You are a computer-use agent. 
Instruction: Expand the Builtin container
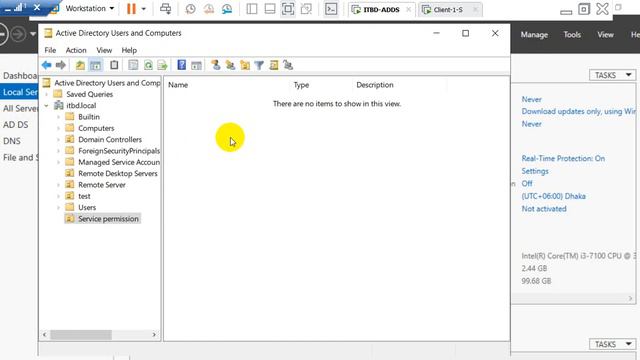point(58,117)
